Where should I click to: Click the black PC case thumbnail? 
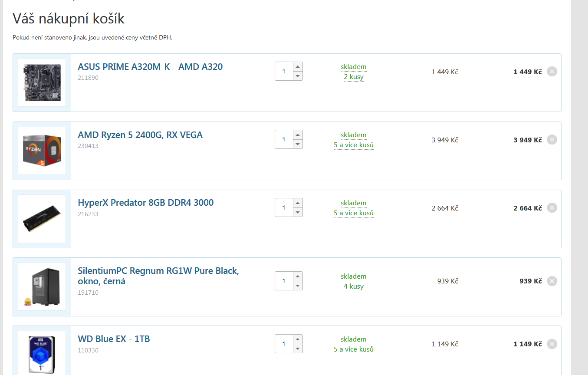coord(42,286)
